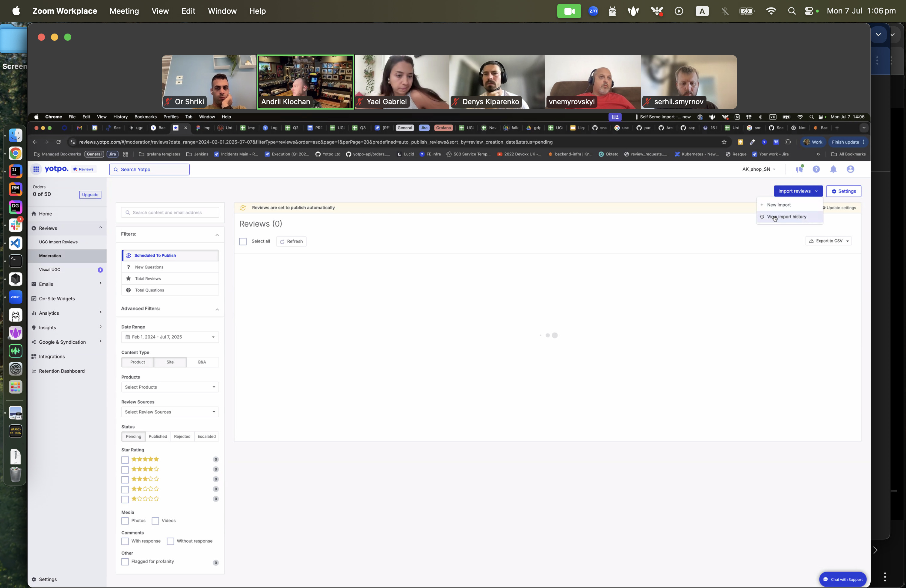This screenshot has width=906, height=588.
Task: Open DataGrip from the Dock
Action: tap(16, 207)
